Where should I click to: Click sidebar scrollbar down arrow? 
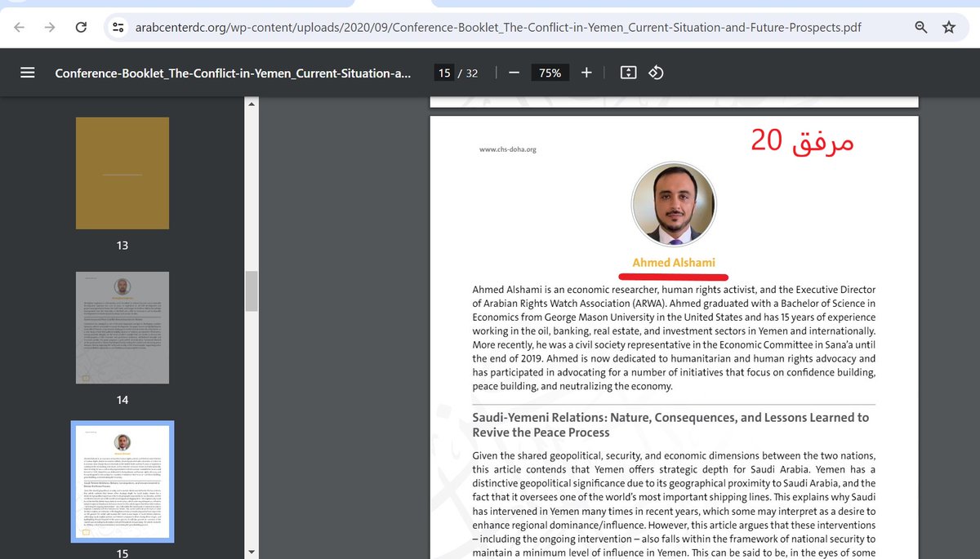[252, 552]
